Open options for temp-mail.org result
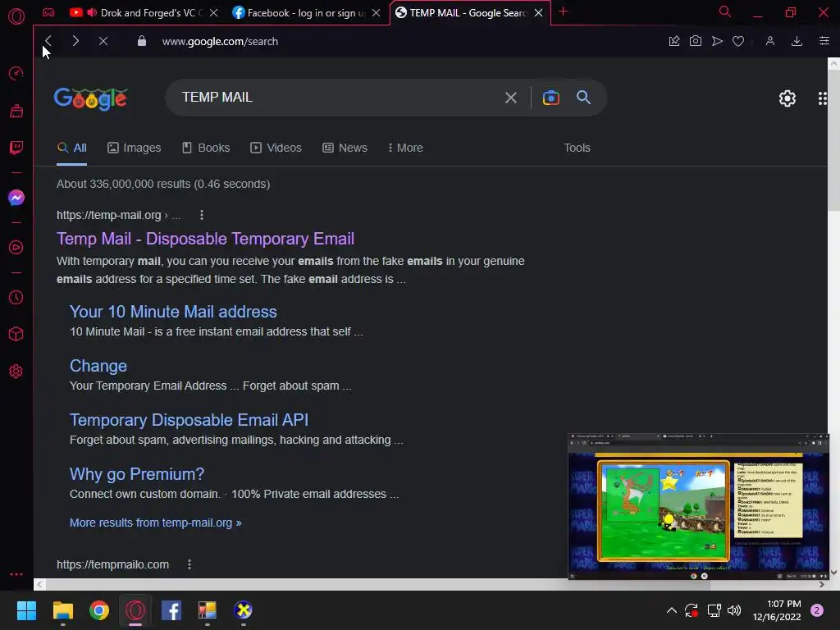 click(202, 215)
